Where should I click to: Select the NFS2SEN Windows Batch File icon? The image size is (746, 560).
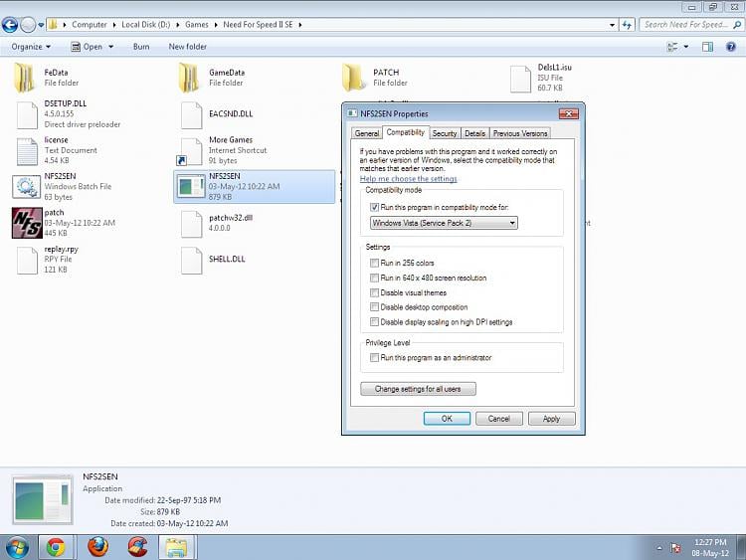pyautogui.click(x=26, y=187)
